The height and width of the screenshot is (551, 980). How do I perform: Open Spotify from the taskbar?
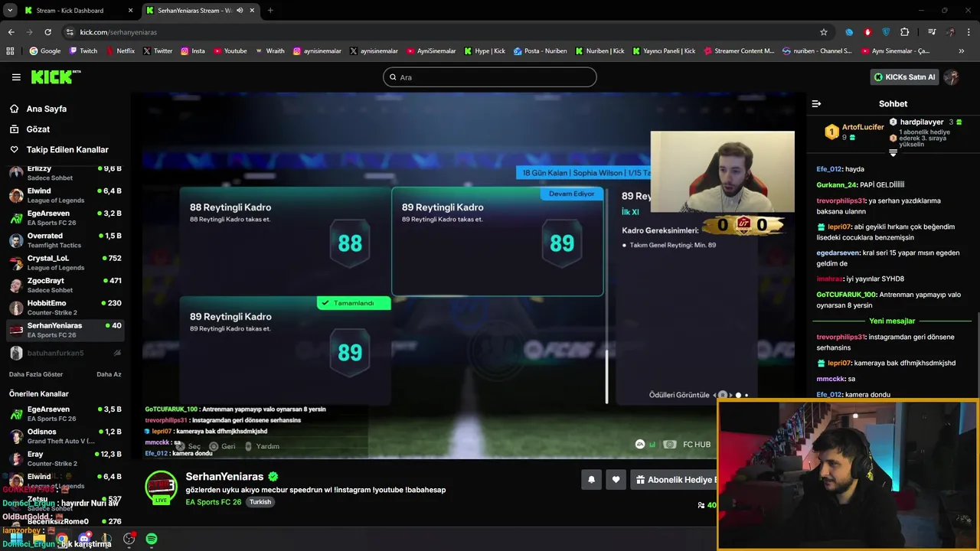click(152, 539)
